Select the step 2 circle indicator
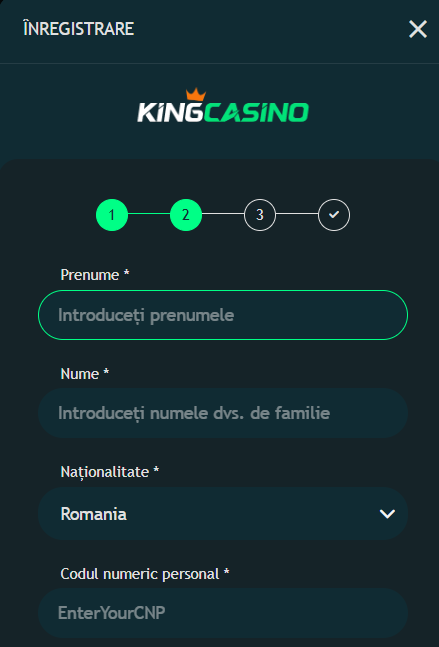This screenshot has width=439, height=647. [x=186, y=215]
